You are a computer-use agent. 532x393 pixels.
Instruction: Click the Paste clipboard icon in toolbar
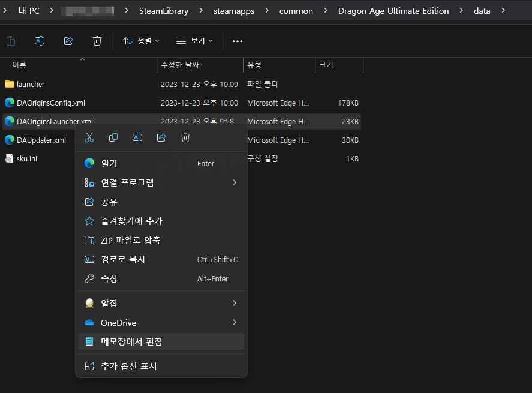click(x=11, y=41)
